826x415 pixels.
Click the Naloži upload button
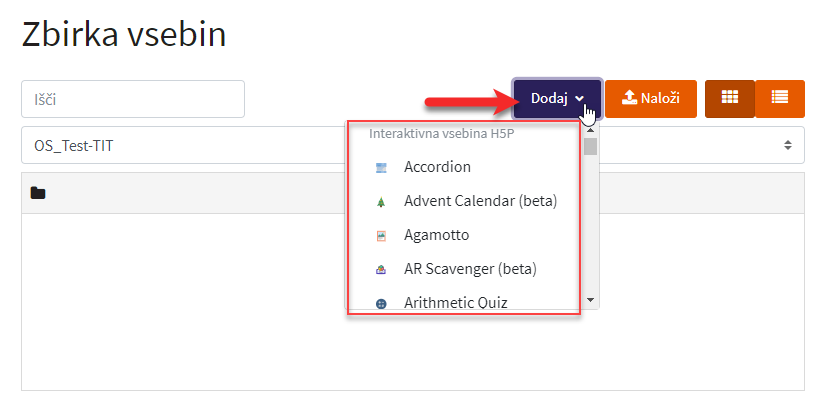pyautogui.click(x=651, y=98)
